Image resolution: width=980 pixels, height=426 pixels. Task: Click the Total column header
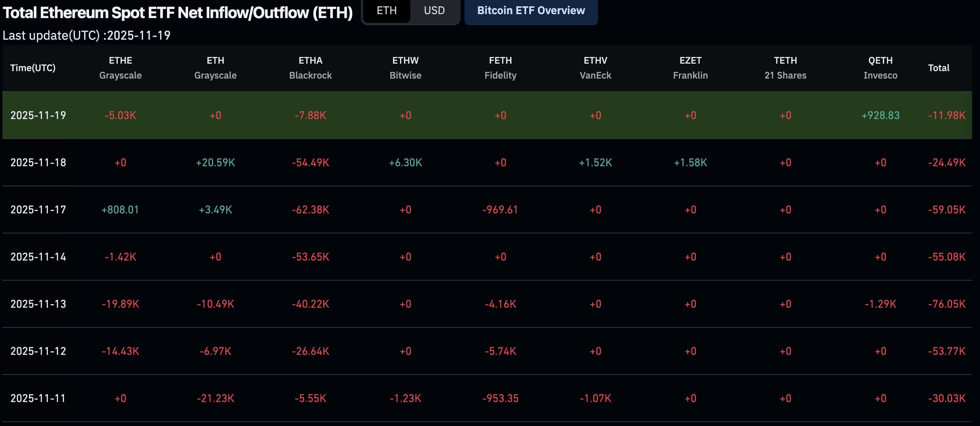[938, 68]
